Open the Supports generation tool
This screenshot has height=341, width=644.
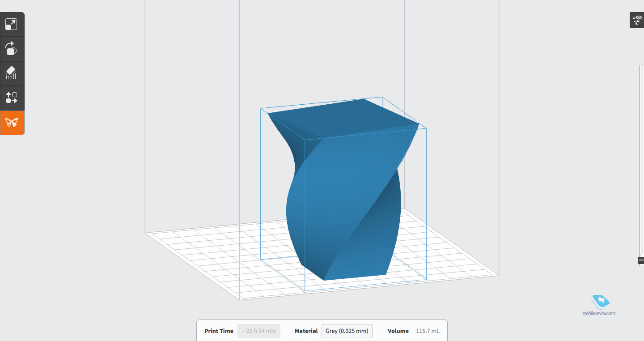(x=12, y=73)
